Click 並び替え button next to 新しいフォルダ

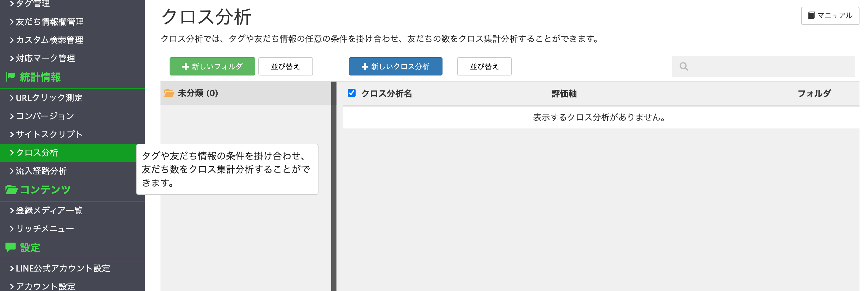pos(285,66)
